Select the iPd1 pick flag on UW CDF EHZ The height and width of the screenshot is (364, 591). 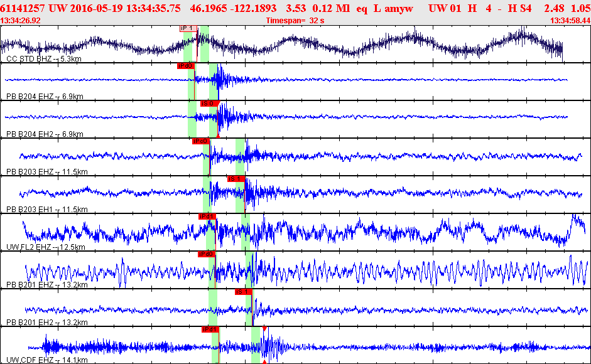click(210, 329)
